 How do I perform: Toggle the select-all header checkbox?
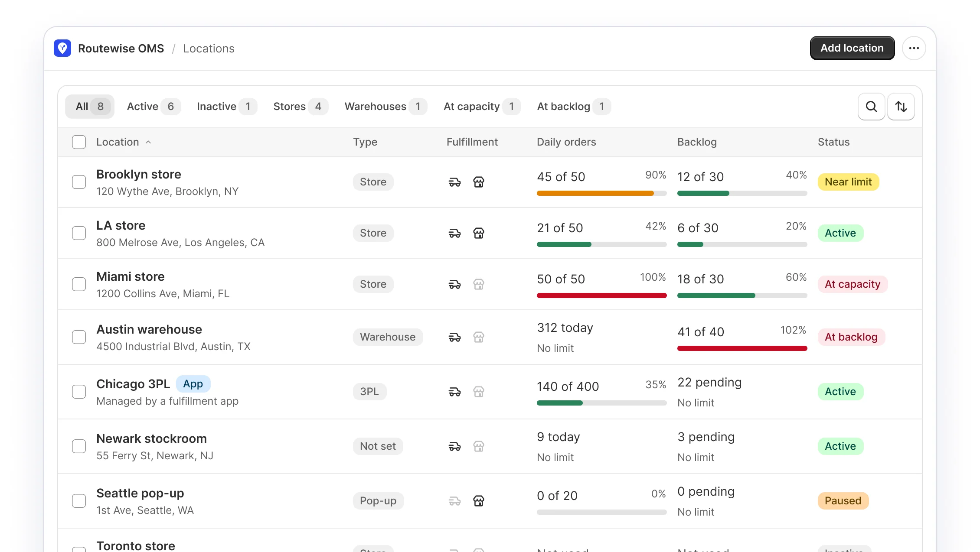pos(79,142)
